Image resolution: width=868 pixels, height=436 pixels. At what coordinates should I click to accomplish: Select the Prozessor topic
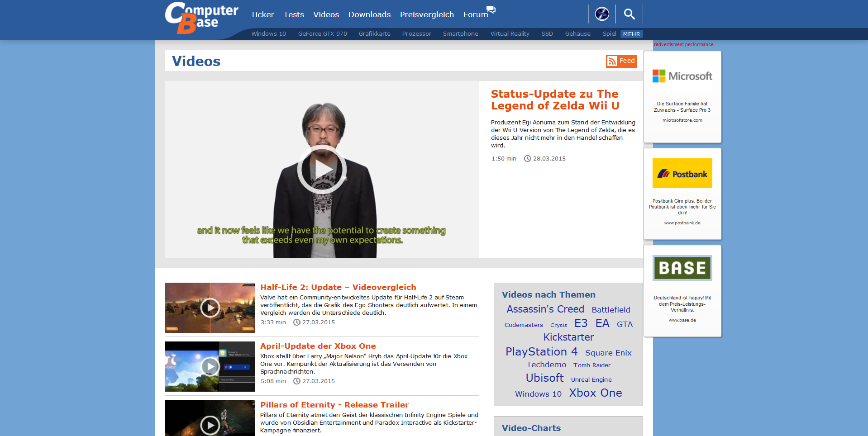417,34
